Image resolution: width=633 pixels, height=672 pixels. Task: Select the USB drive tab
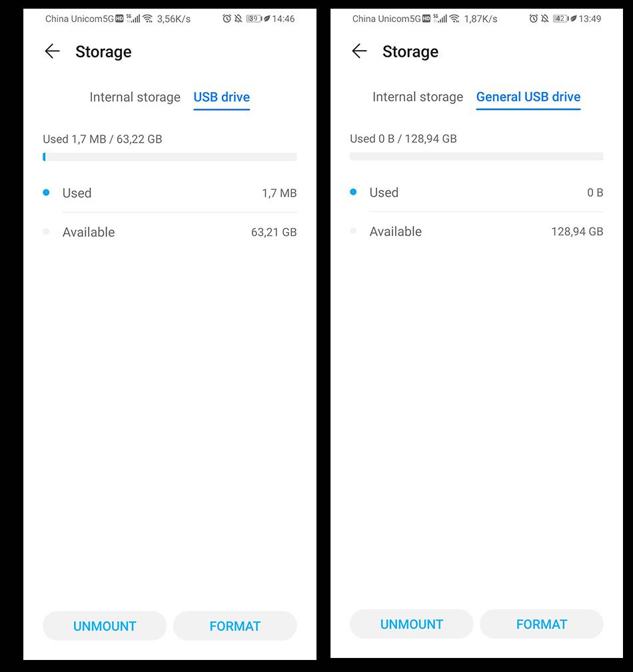tap(221, 97)
